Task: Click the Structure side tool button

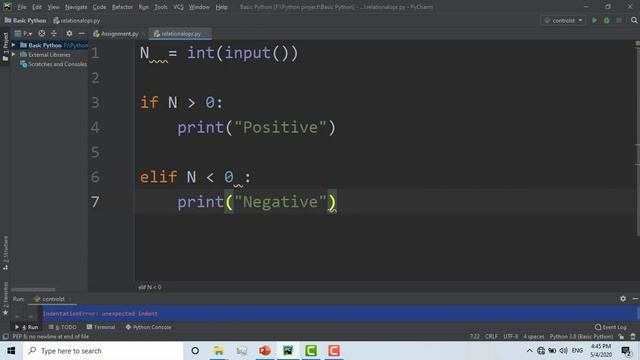Action: click(x=5, y=252)
